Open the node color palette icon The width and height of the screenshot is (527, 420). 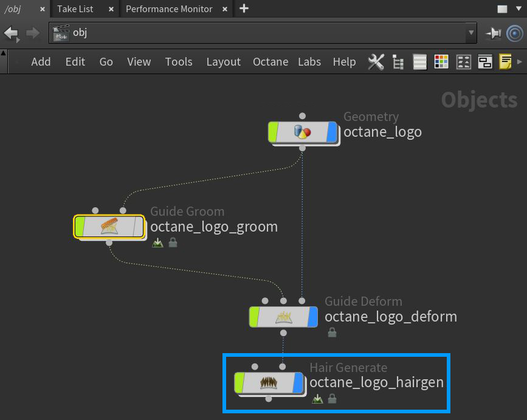[x=441, y=62]
